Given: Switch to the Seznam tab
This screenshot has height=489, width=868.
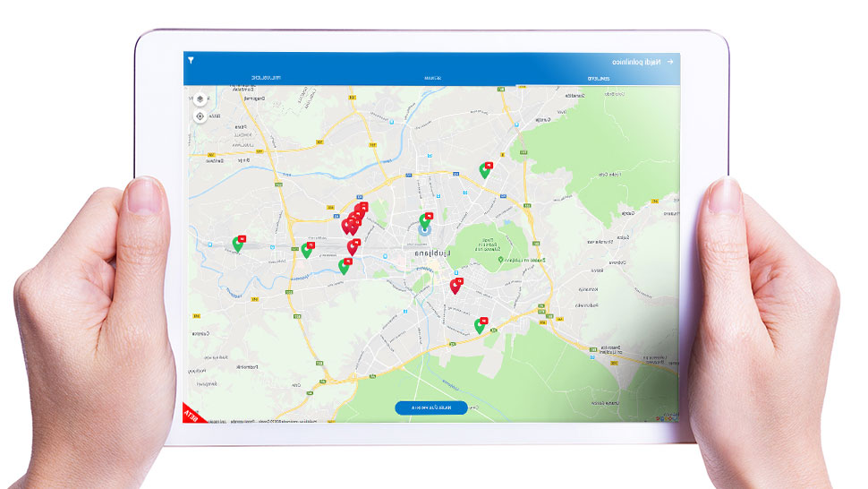Looking at the screenshot, I should tap(432, 79).
